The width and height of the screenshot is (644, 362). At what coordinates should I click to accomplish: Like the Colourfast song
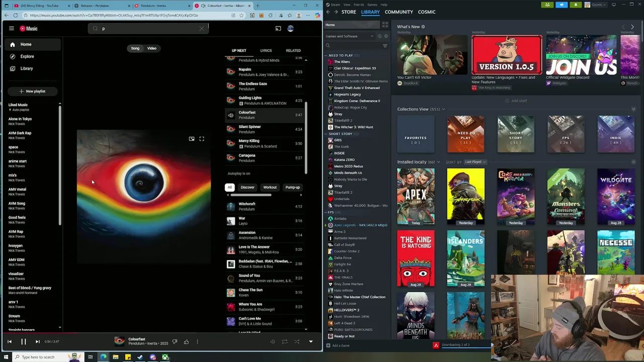coord(186,342)
